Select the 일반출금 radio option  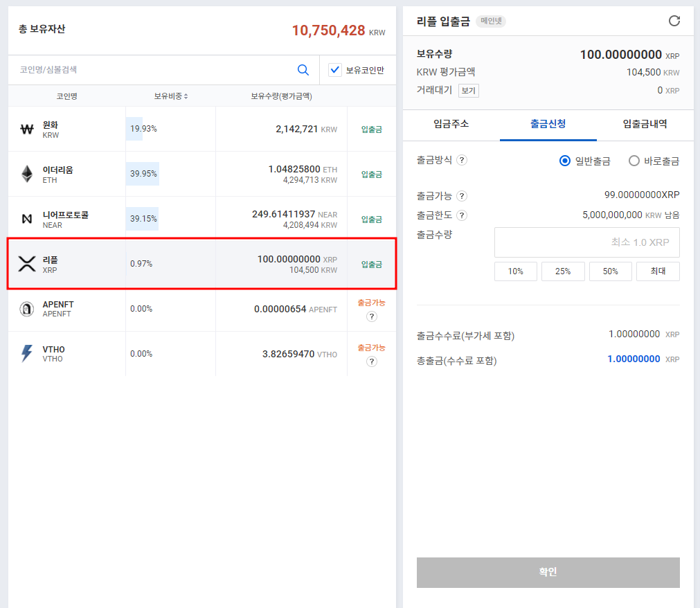(565, 161)
